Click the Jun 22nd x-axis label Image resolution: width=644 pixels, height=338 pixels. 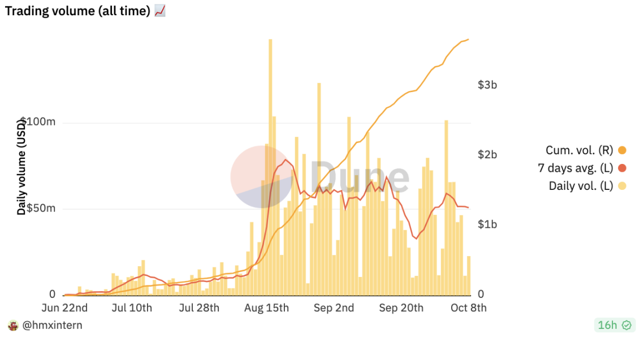click(x=65, y=308)
